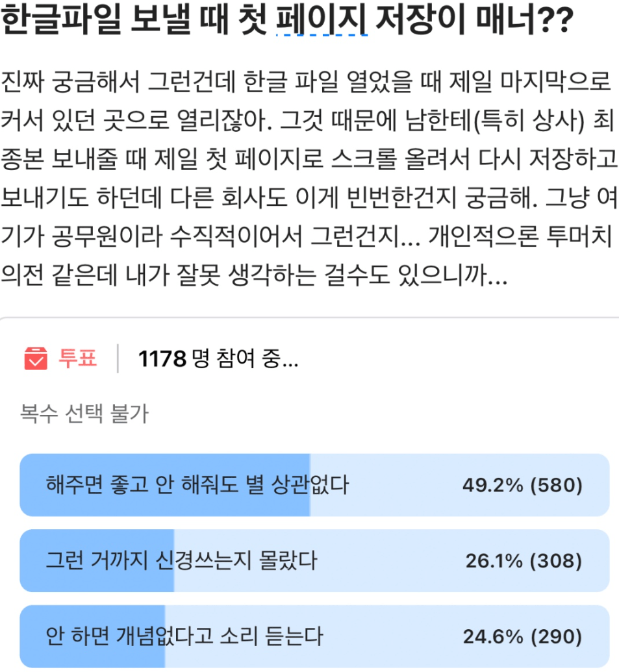Click the 26.1% (308) result figure

524,561
